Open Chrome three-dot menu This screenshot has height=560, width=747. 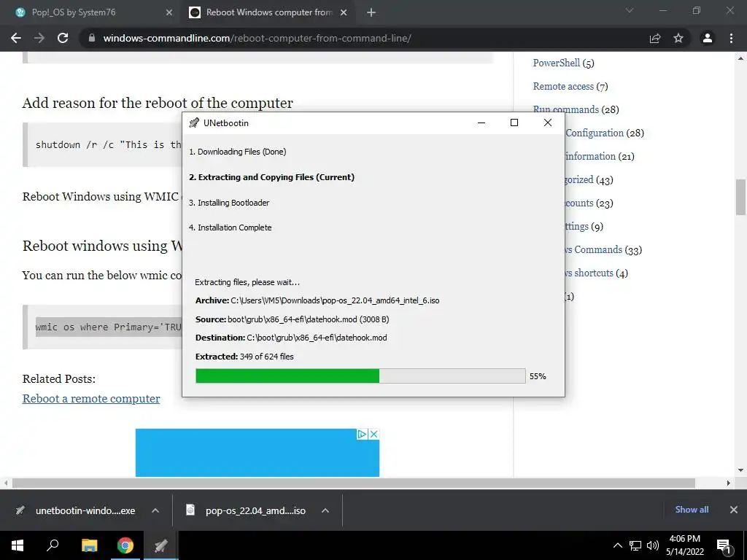731,38
